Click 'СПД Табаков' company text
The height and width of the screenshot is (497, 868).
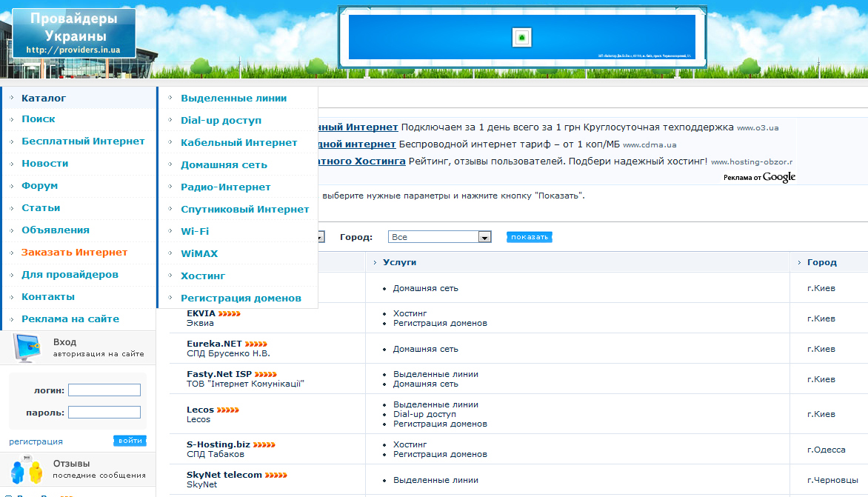216,454
